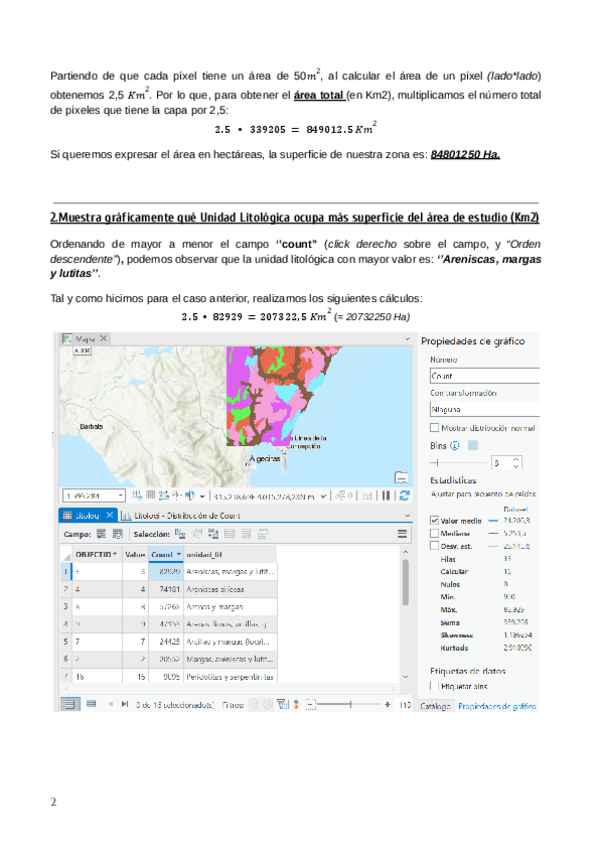
Task: Check the Mediana statistic box
Action: point(433,533)
